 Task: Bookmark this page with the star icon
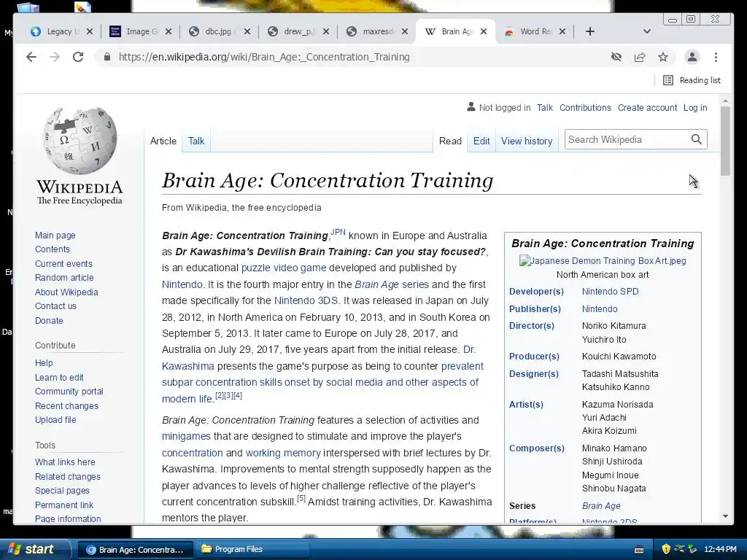[x=663, y=57]
